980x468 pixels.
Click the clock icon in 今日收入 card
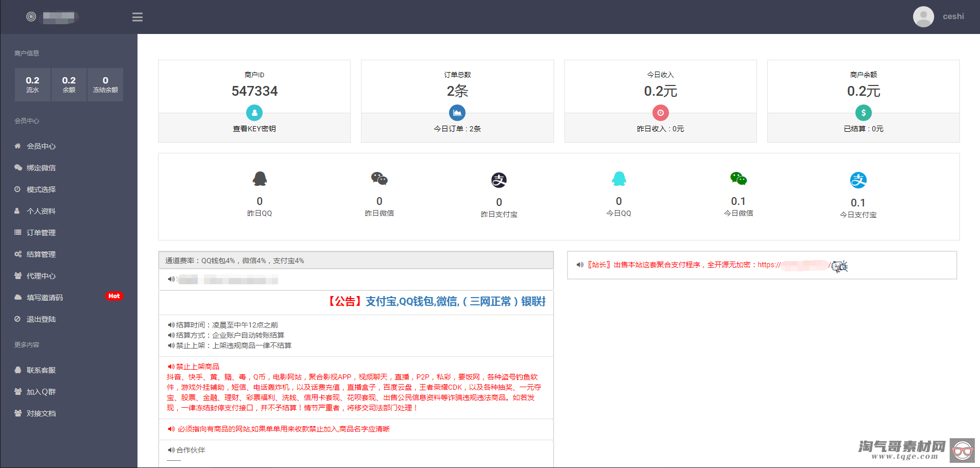pyautogui.click(x=660, y=113)
